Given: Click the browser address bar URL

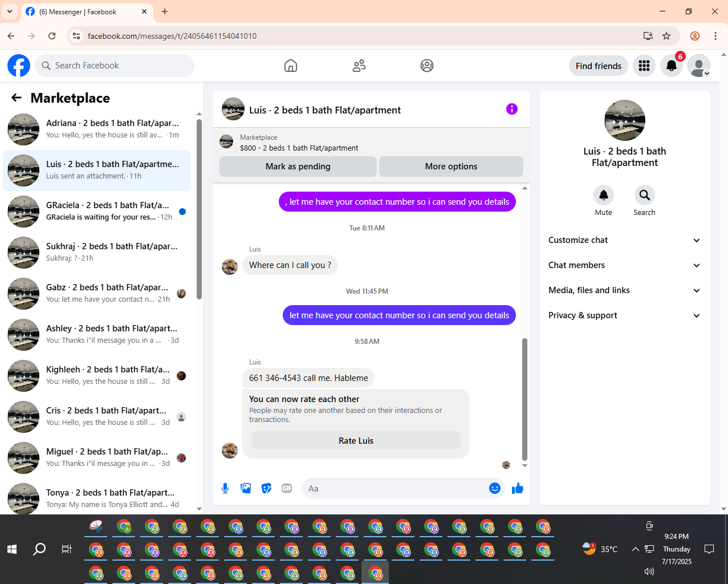Looking at the screenshot, I should point(172,36).
